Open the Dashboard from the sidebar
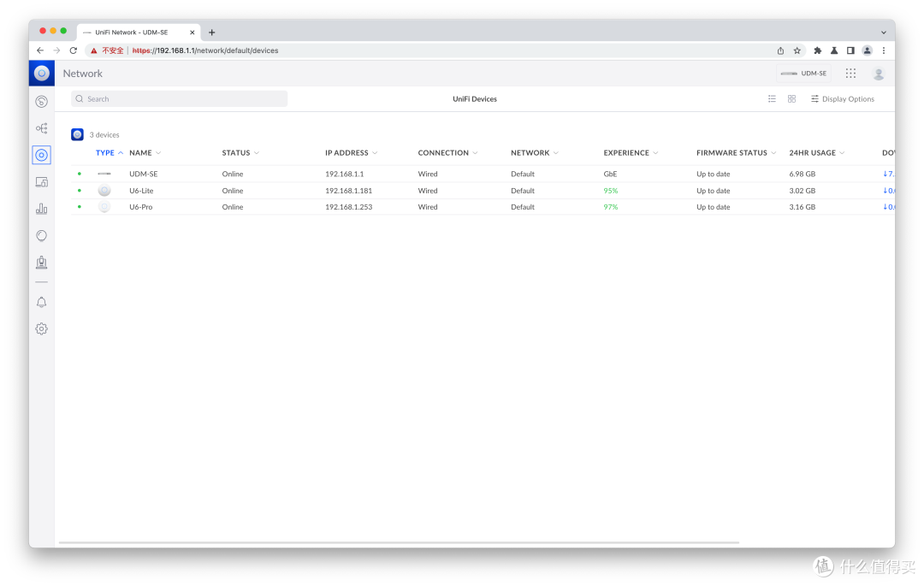 pos(41,101)
